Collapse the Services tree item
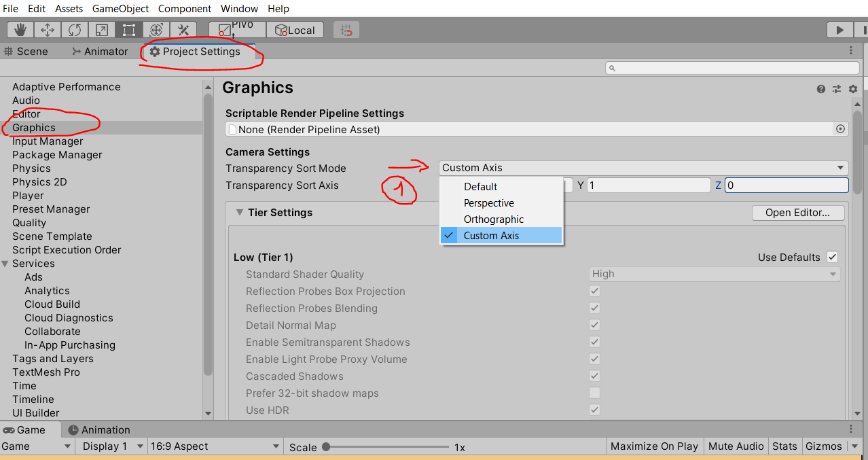Screen dimensions: 868x460 tap(6, 263)
